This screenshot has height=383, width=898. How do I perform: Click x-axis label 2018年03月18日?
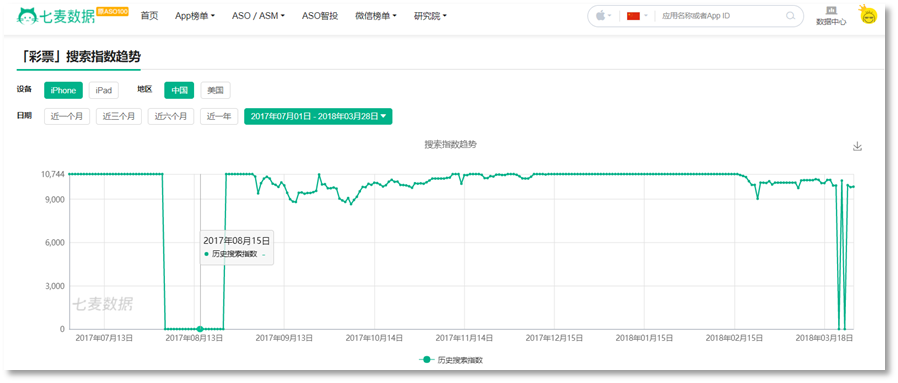(x=825, y=338)
